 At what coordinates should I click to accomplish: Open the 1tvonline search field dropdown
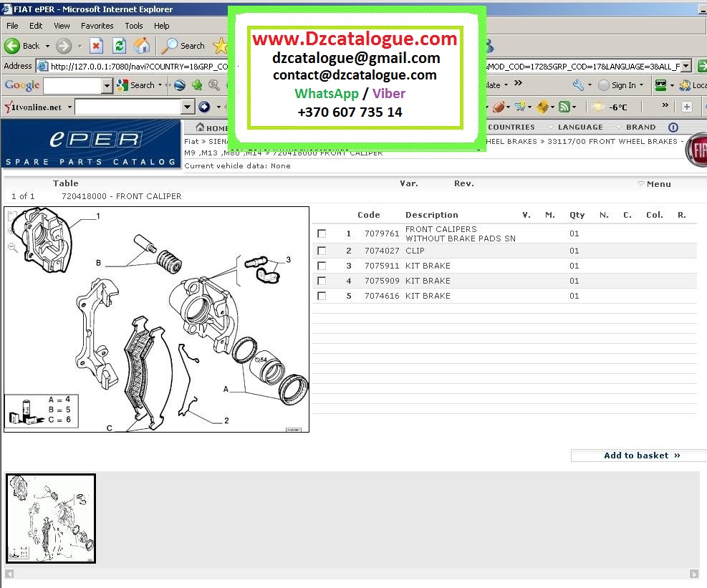pos(188,107)
